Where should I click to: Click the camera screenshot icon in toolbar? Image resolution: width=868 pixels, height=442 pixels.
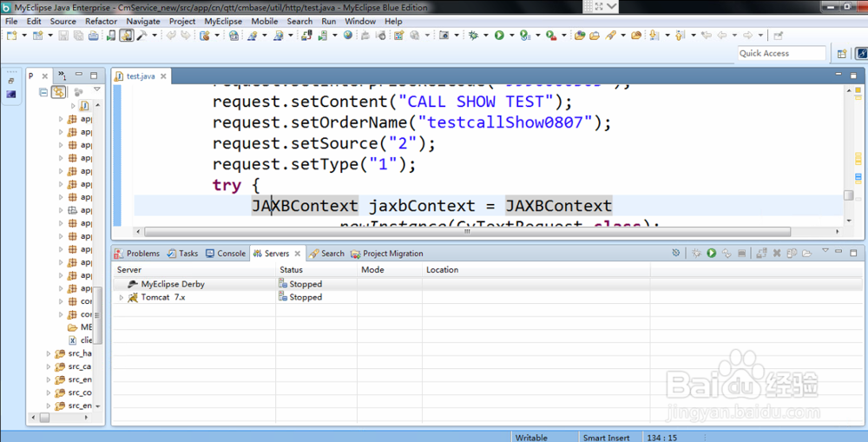[444, 35]
